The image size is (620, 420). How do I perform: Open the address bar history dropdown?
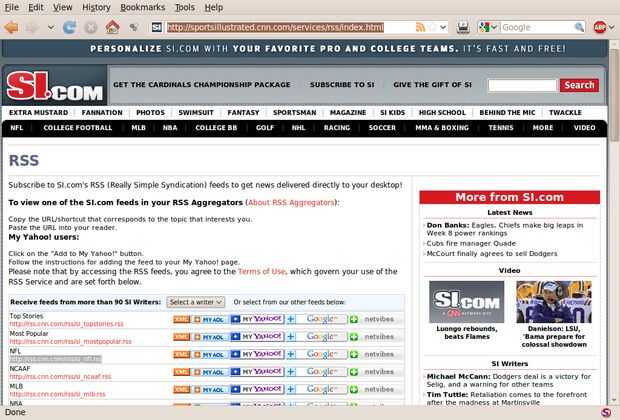(x=443, y=27)
